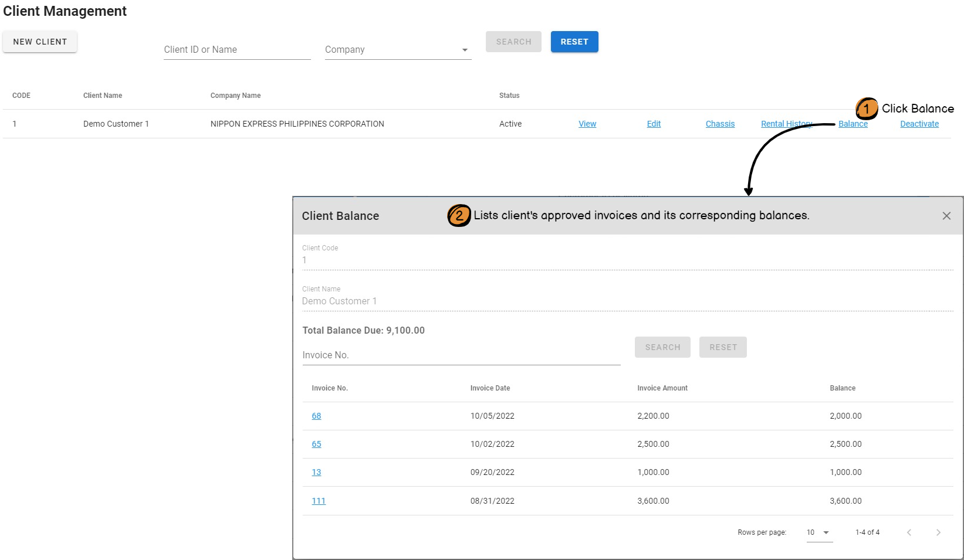Click Edit link for Demo Customer 1
This screenshot has height=560, width=964.
[654, 124]
